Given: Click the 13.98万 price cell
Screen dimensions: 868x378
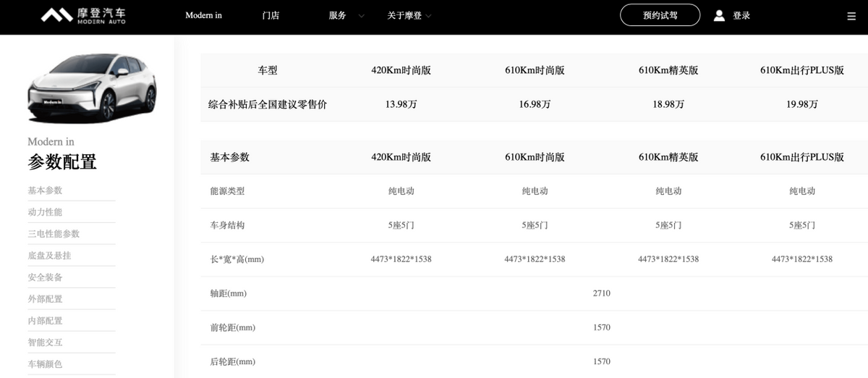Looking at the screenshot, I should 401,104.
